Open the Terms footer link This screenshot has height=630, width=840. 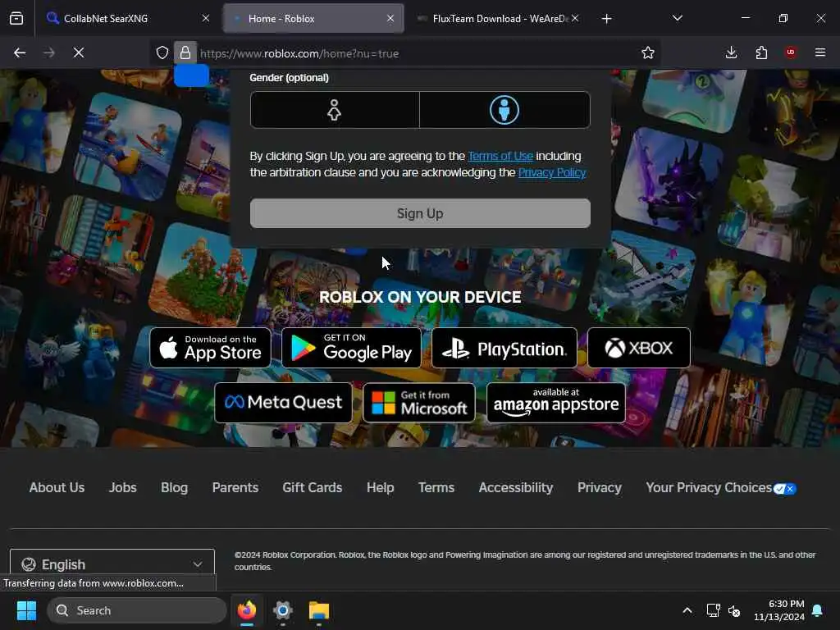(x=436, y=487)
